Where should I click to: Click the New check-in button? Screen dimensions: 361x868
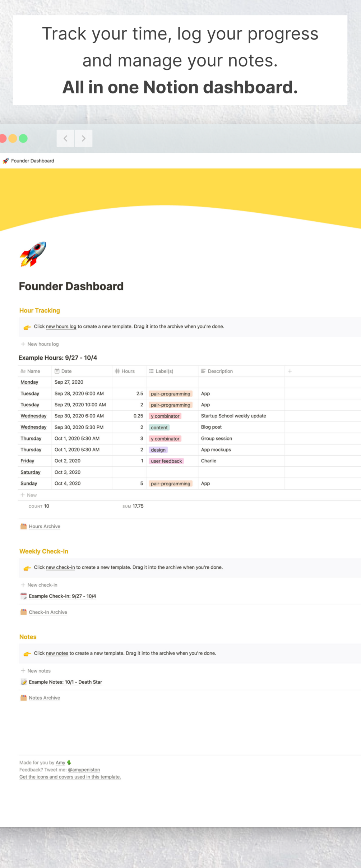(x=39, y=585)
